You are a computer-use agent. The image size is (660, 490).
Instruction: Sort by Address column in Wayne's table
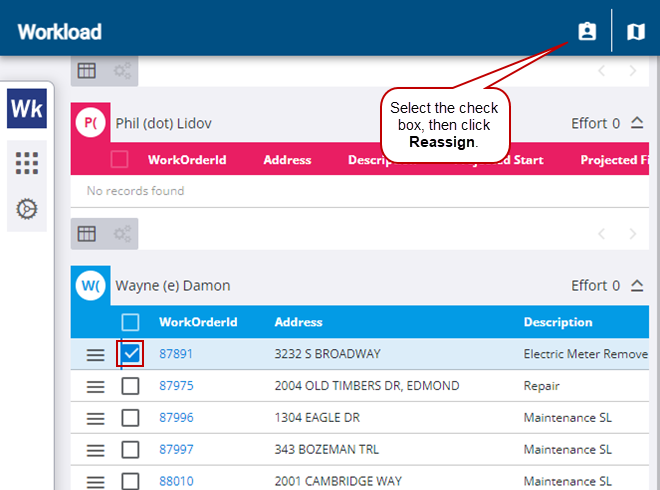[298, 322]
